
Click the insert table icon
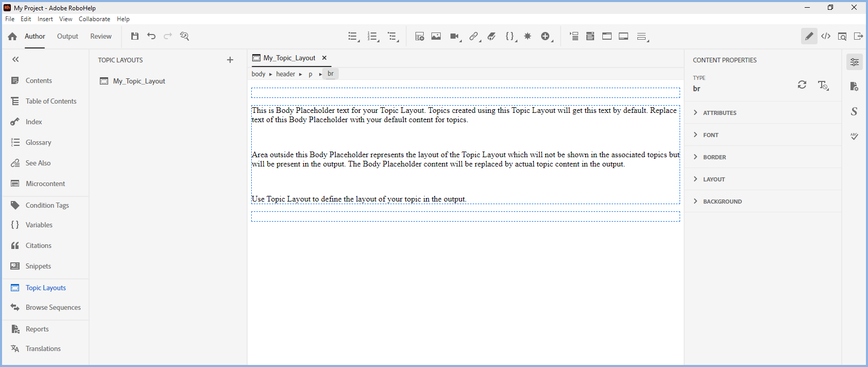pos(420,36)
